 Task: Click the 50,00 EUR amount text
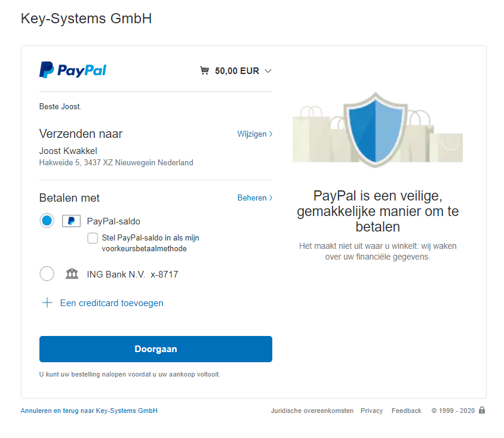pyautogui.click(x=237, y=71)
